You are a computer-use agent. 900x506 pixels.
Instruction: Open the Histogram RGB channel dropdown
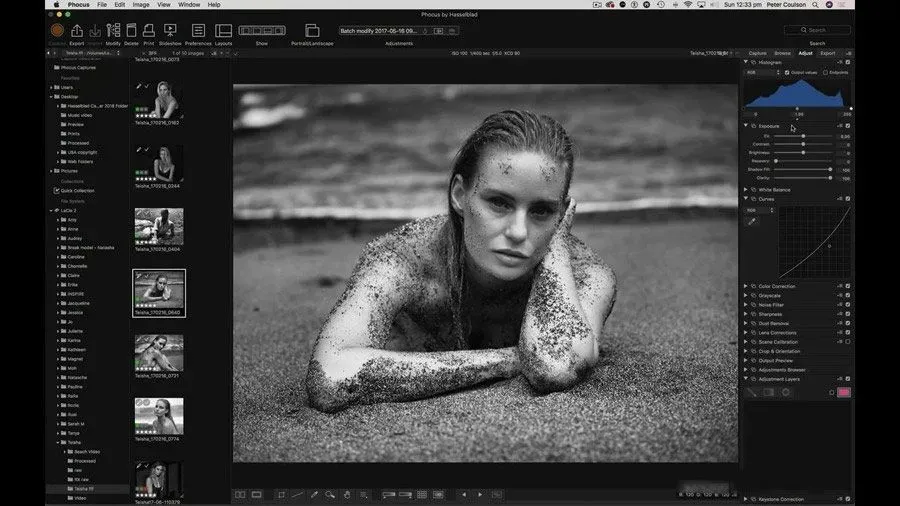762,73
